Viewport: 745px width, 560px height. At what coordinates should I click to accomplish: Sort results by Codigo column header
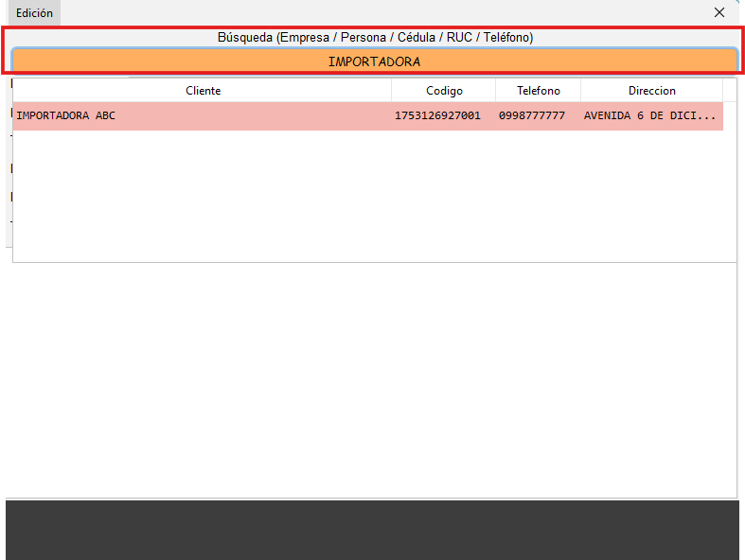point(444,91)
